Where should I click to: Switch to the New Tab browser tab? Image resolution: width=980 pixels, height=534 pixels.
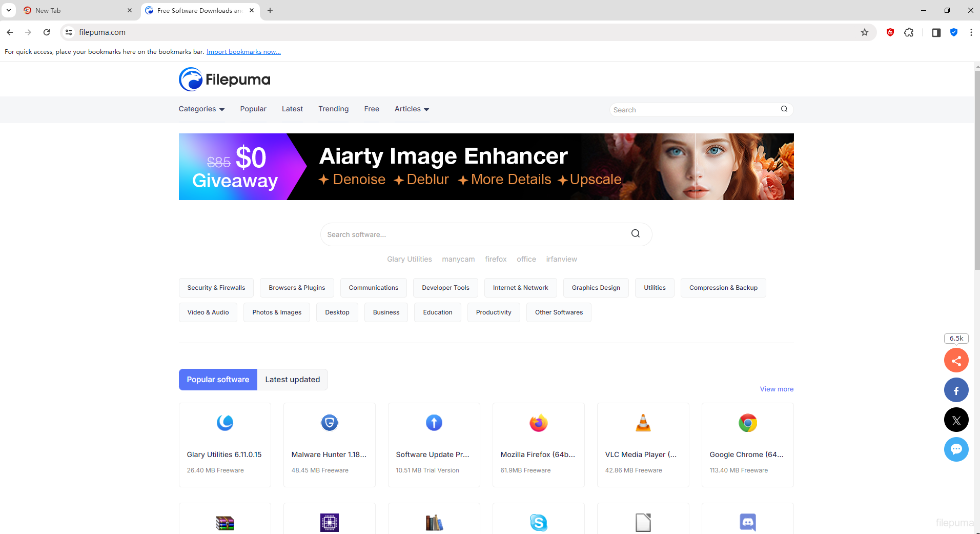[77, 10]
